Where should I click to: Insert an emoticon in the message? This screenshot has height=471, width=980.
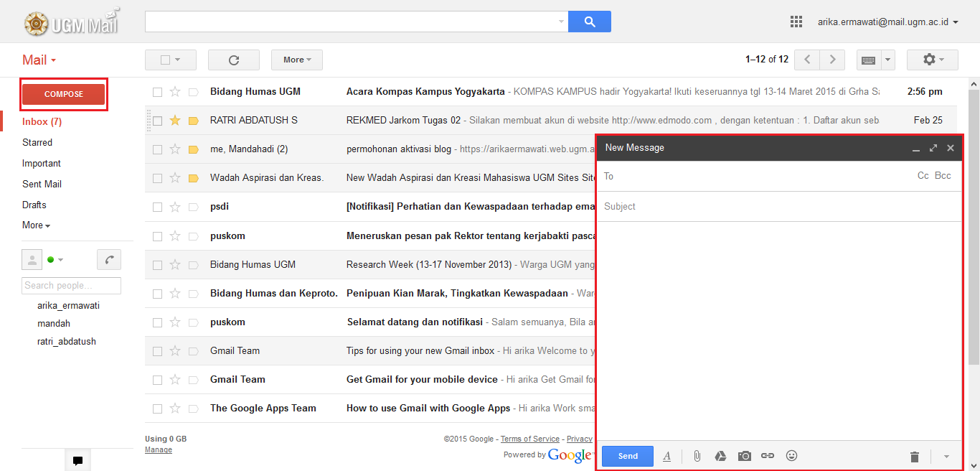coord(792,456)
